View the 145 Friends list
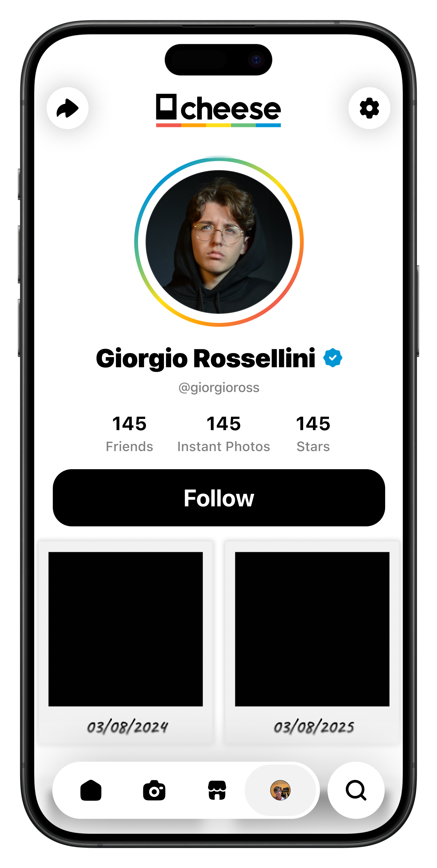Viewport: 437px width, 868px height. tap(129, 434)
